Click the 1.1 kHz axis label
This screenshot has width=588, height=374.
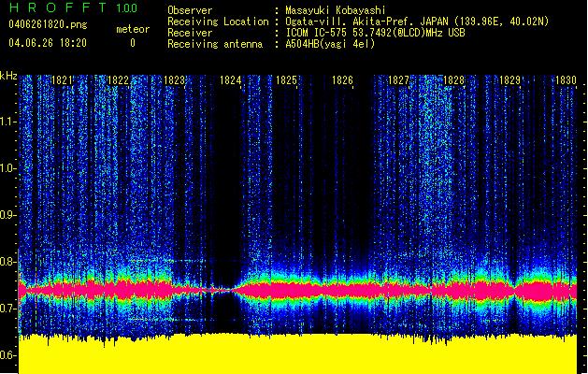tap(7, 122)
